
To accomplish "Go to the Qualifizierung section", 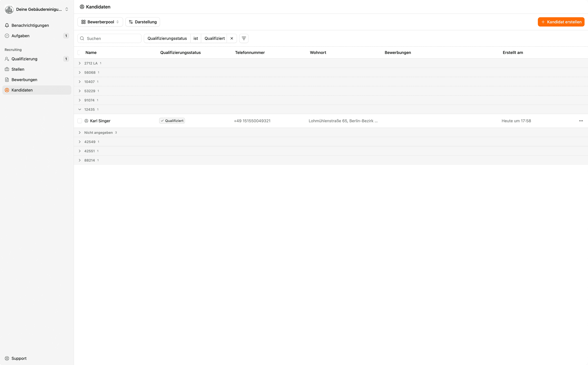I will coord(24,59).
